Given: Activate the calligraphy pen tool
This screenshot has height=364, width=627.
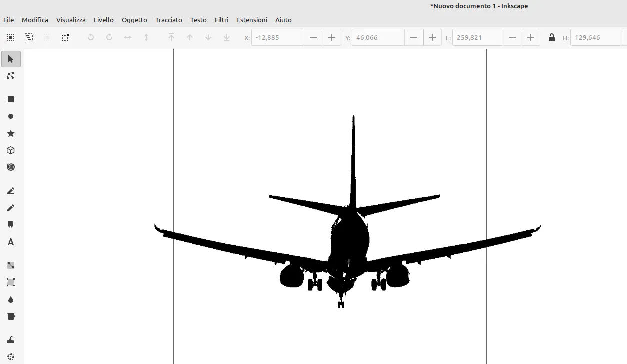Looking at the screenshot, I should coord(11,224).
